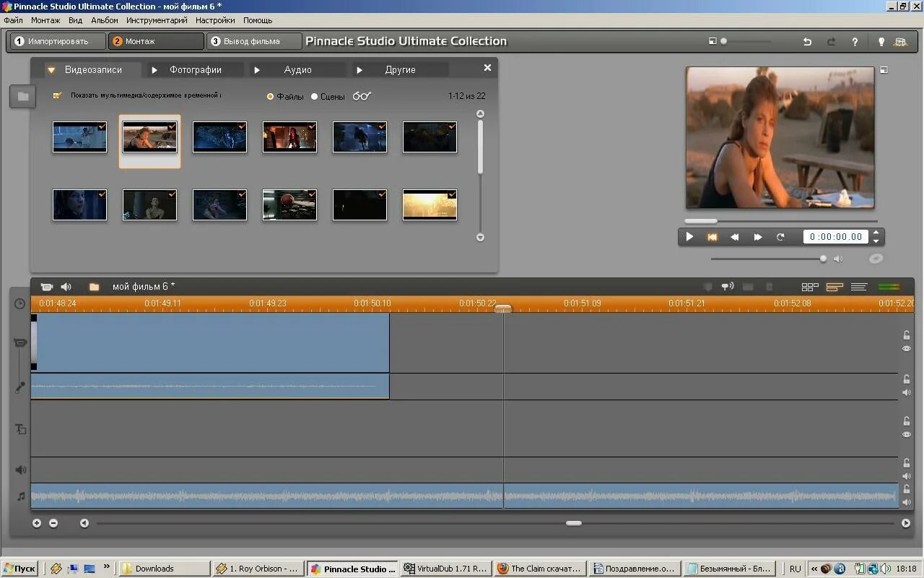Mute the music track speaker toggle
924x578 pixels.
[x=907, y=502]
